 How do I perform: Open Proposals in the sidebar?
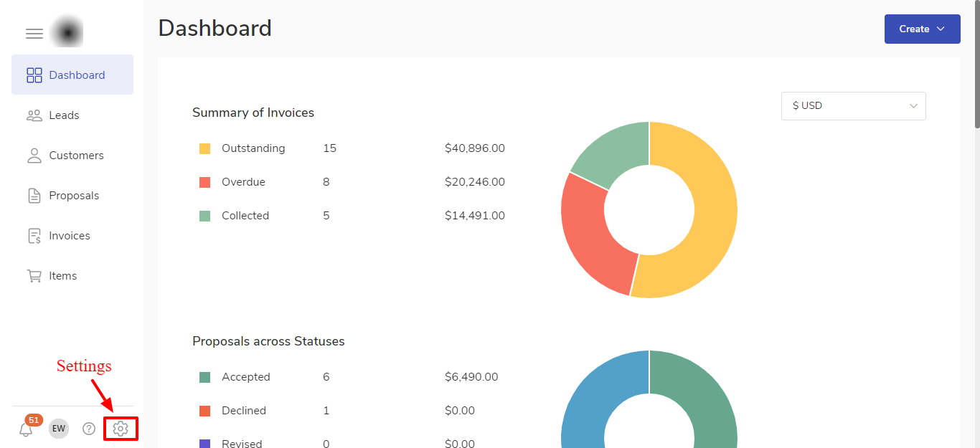pos(74,196)
